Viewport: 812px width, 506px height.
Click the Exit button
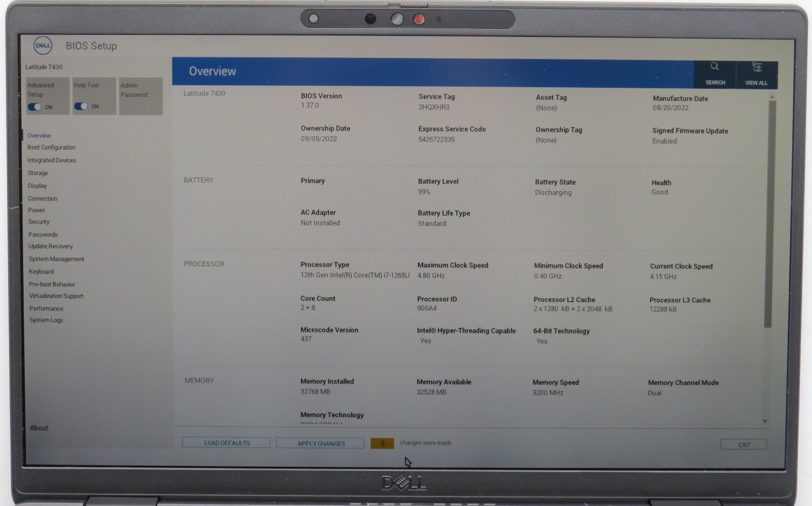coord(743,445)
